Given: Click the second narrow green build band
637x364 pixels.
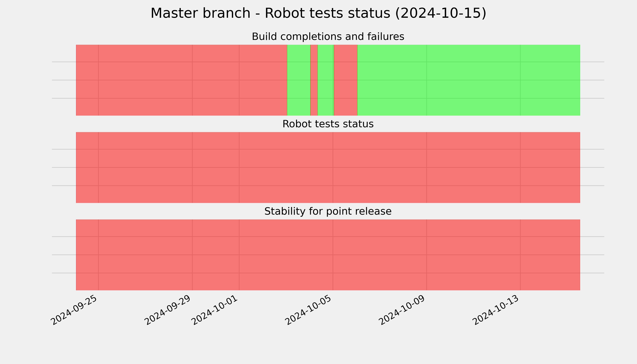Looking at the screenshot, I should pyautogui.click(x=326, y=80).
